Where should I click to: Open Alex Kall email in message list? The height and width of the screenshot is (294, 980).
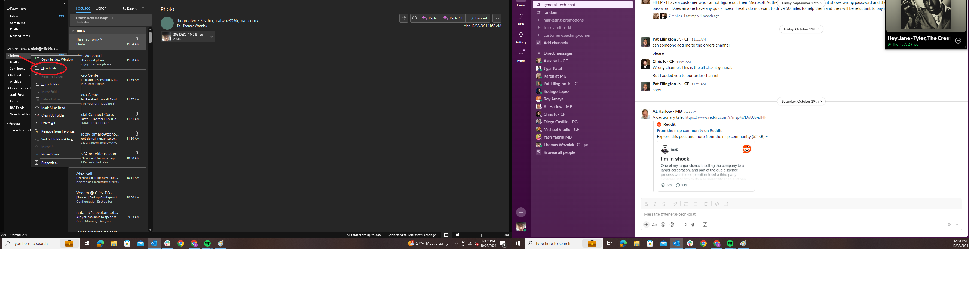pyautogui.click(x=108, y=177)
